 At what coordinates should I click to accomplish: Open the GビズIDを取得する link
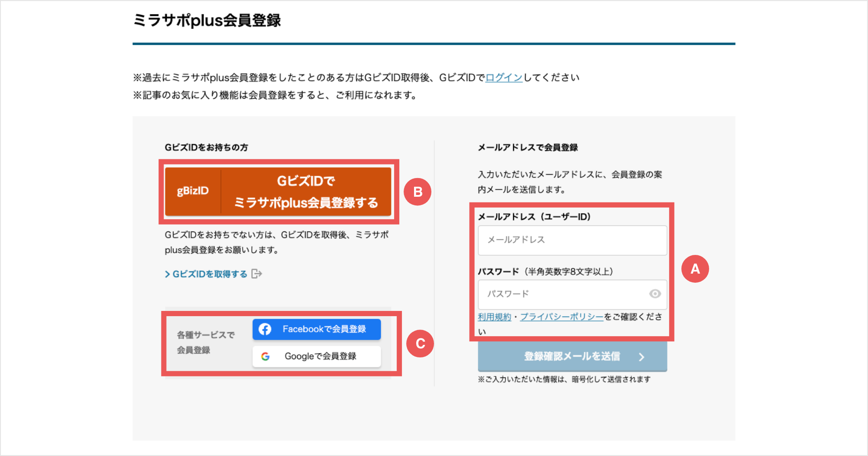[x=206, y=274]
